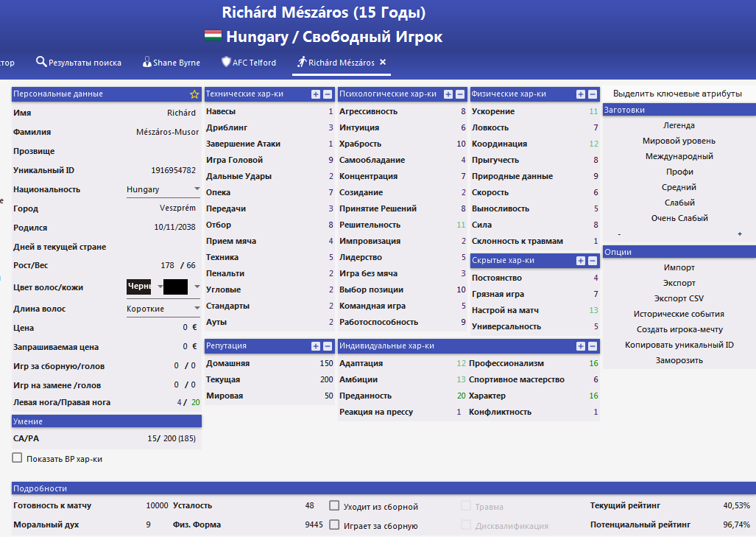Edit the Готовность к матчу value 10000
This screenshot has width=756, height=537.
tap(158, 505)
